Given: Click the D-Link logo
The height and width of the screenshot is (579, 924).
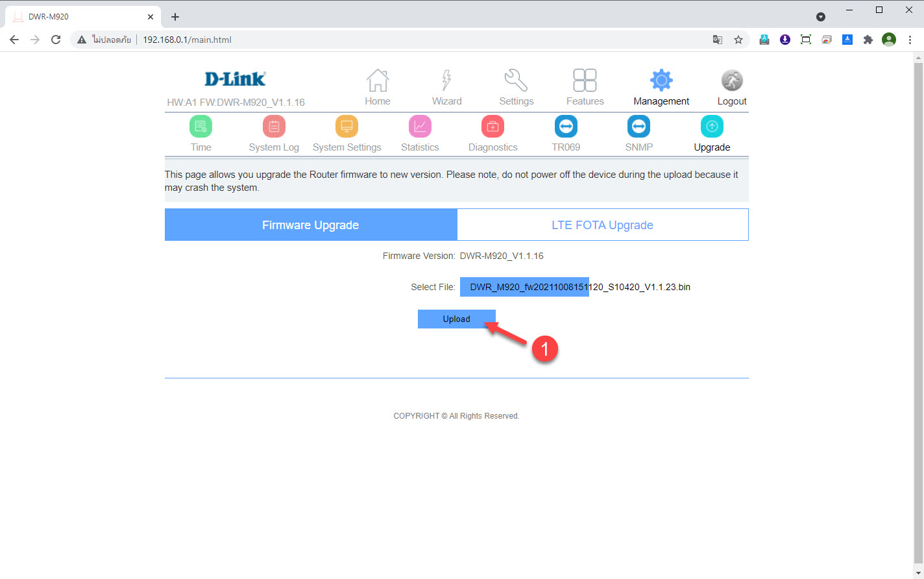Looking at the screenshot, I should pyautogui.click(x=235, y=79).
